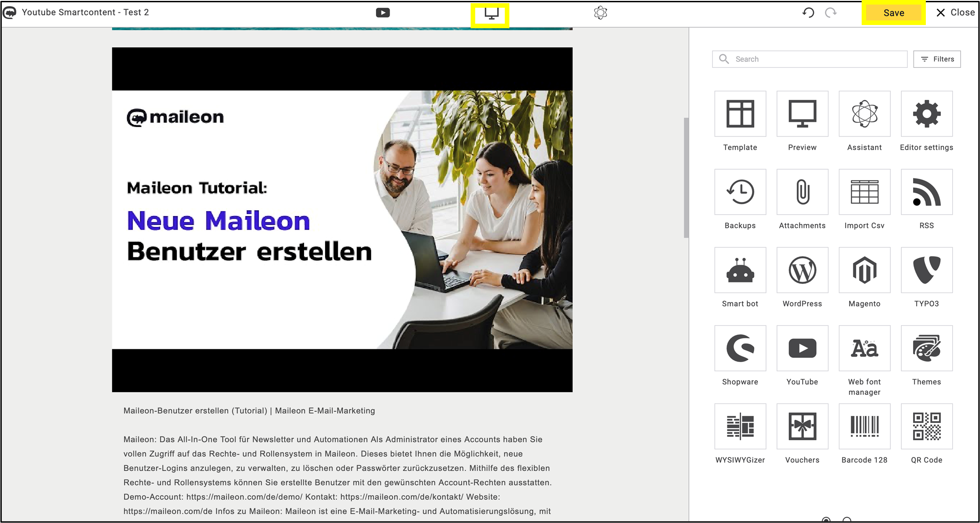The height and width of the screenshot is (523, 980).
Task: Click the monitor preview icon in top toolbar
Action: (x=491, y=14)
